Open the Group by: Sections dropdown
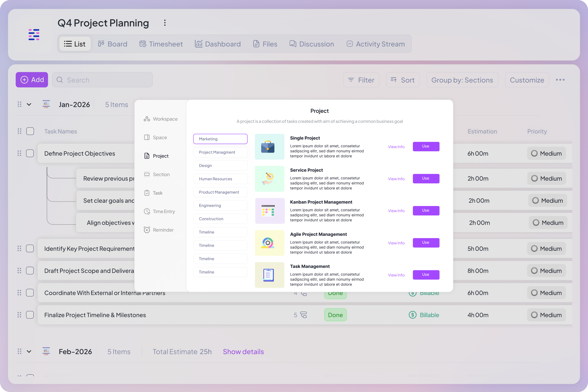This screenshot has height=392, width=588. [x=462, y=80]
